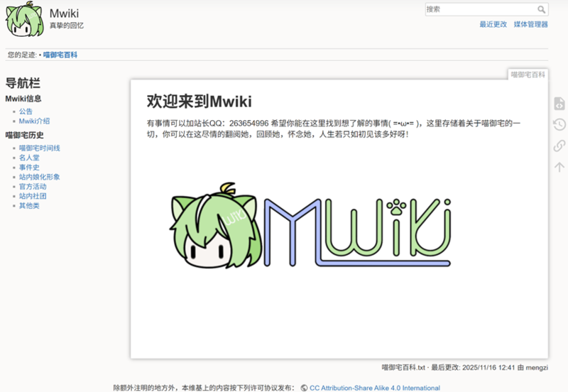Viewport: 568px width, 392px height.
Task: Click the large Mwiki banner image
Action: point(310,225)
